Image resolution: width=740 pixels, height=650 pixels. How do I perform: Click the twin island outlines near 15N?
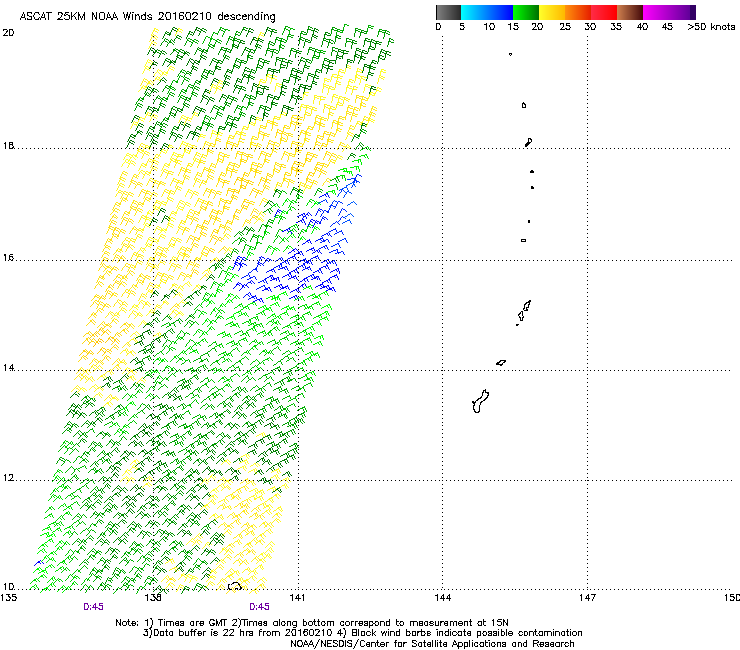click(524, 311)
